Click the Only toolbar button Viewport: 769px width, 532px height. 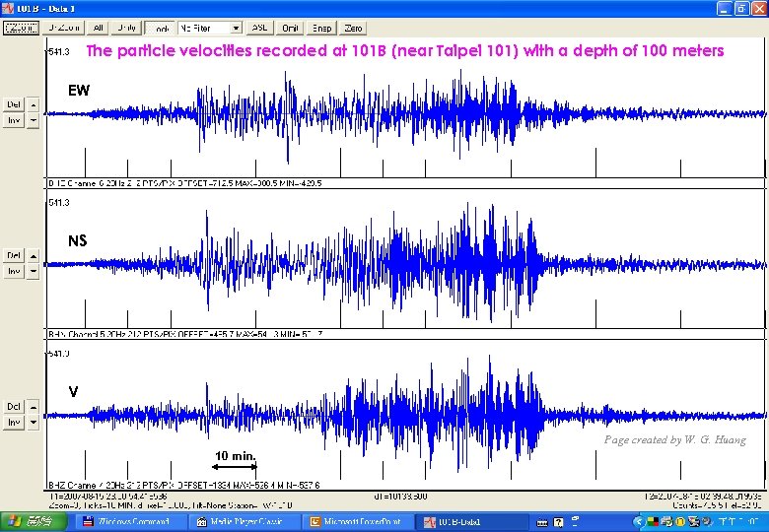(126, 28)
